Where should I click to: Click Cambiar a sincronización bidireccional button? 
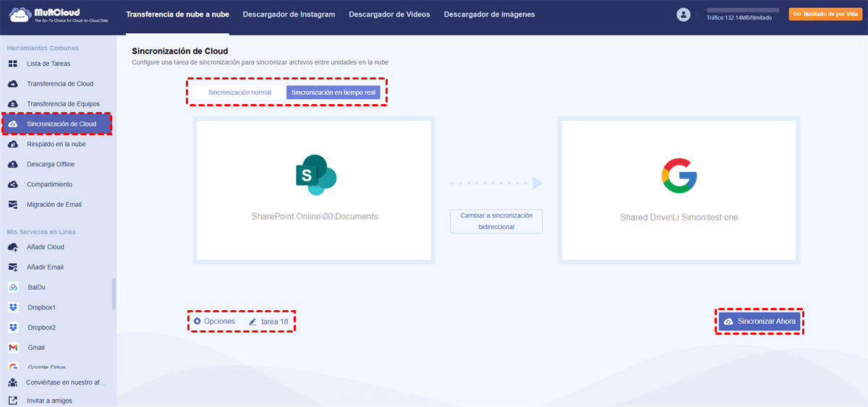[496, 221]
